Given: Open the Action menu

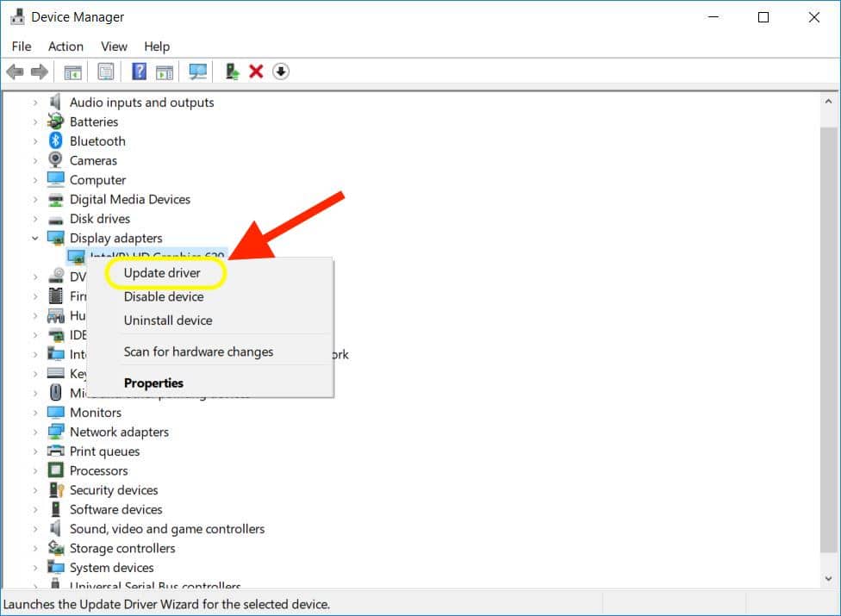Looking at the screenshot, I should [65, 47].
